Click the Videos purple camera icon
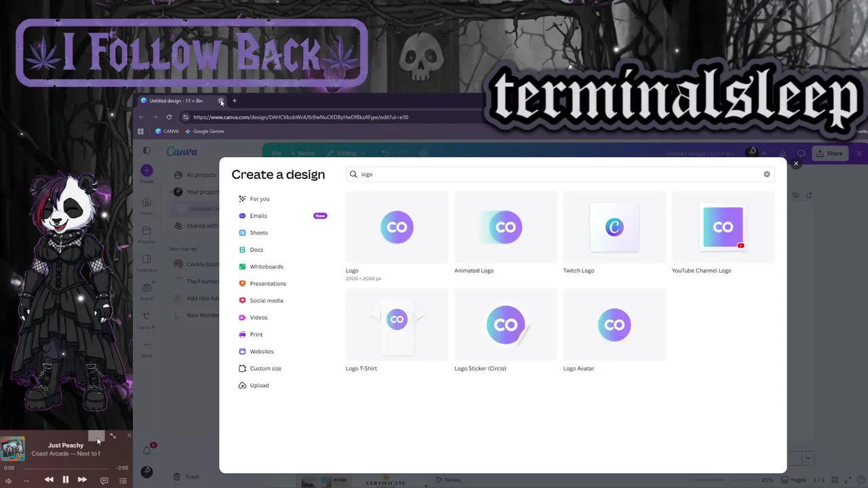Viewport: 868px width, 488px height. pos(243,317)
